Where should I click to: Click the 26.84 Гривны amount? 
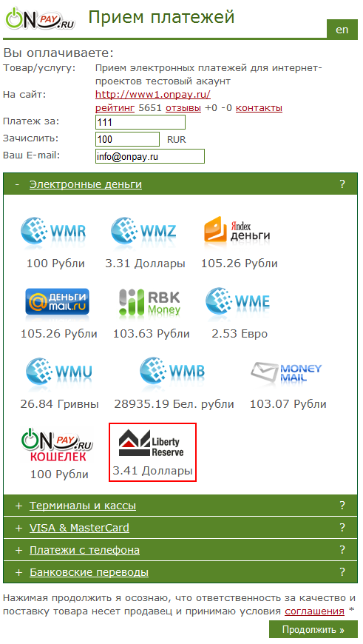point(59,404)
